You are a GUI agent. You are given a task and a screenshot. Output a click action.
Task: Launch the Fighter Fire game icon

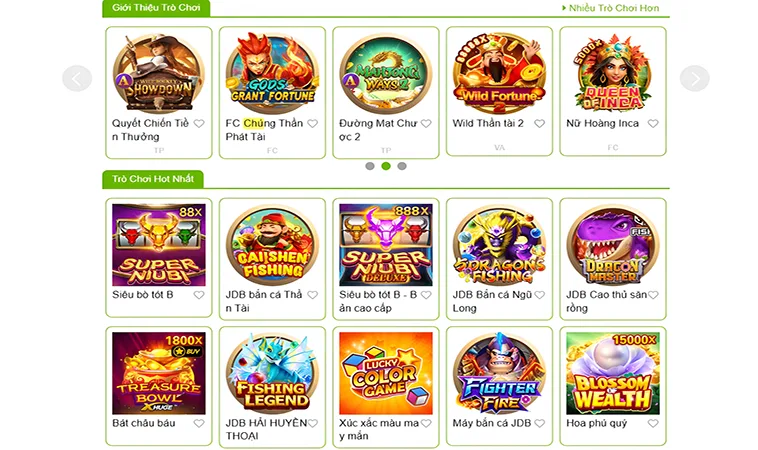click(x=499, y=373)
